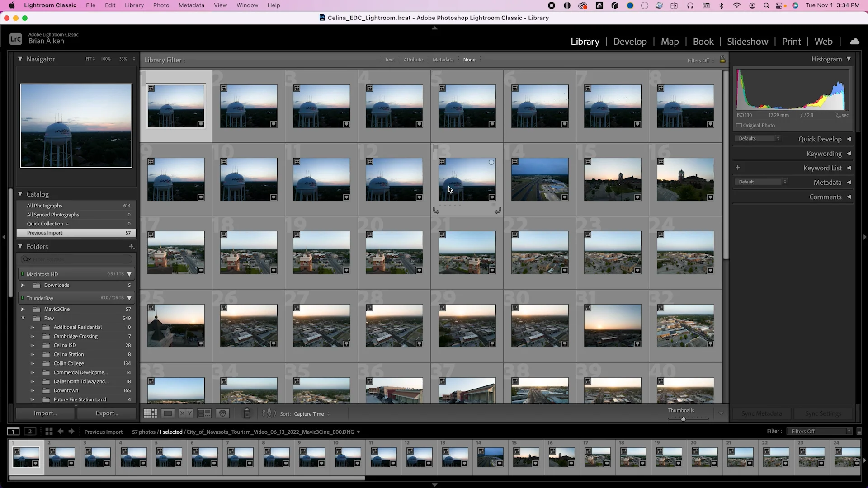
Task: Open the secondary display window 2
Action: click(30, 432)
